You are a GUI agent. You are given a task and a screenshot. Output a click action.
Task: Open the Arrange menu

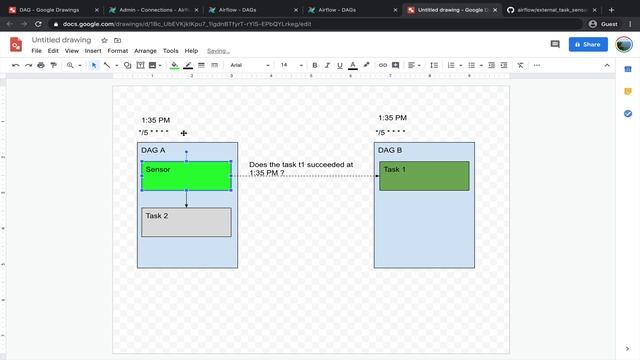pos(145,51)
